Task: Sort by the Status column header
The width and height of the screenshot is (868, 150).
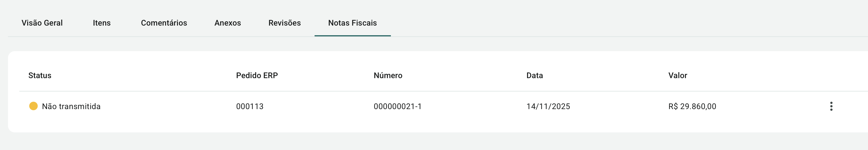Action: tap(40, 75)
